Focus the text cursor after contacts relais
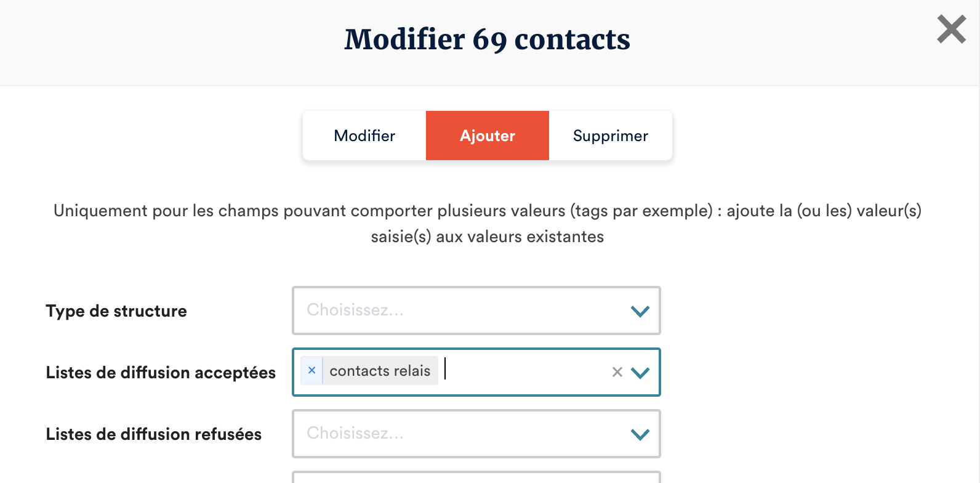This screenshot has height=483, width=980. pos(523,371)
